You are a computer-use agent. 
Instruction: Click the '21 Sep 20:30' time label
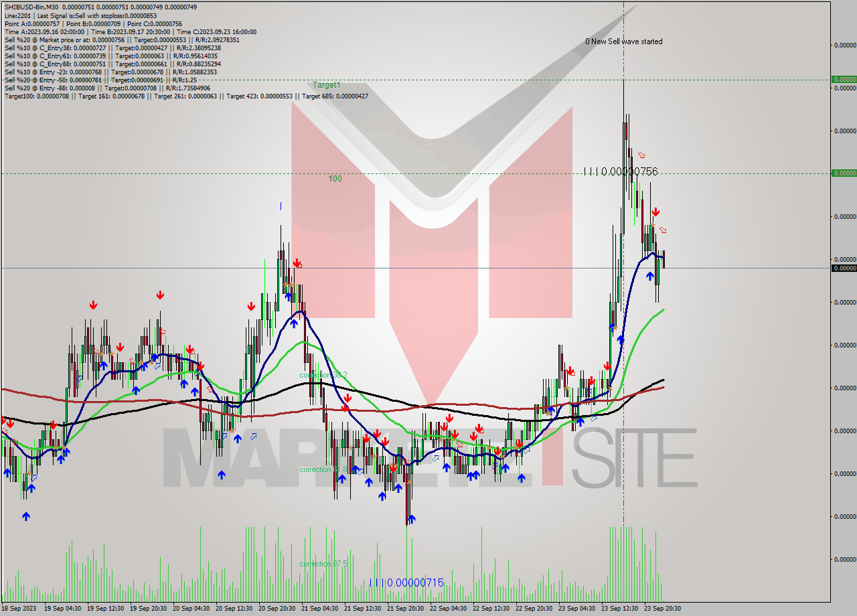click(x=405, y=609)
